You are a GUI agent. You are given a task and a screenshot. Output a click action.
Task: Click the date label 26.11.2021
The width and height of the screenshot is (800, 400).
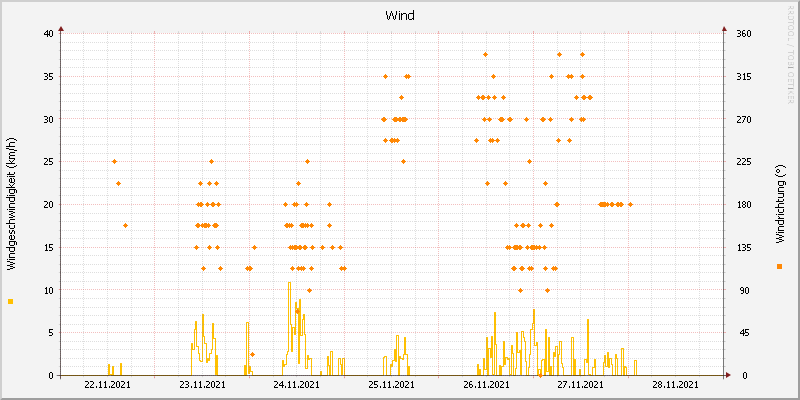pyautogui.click(x=486, y=384)
